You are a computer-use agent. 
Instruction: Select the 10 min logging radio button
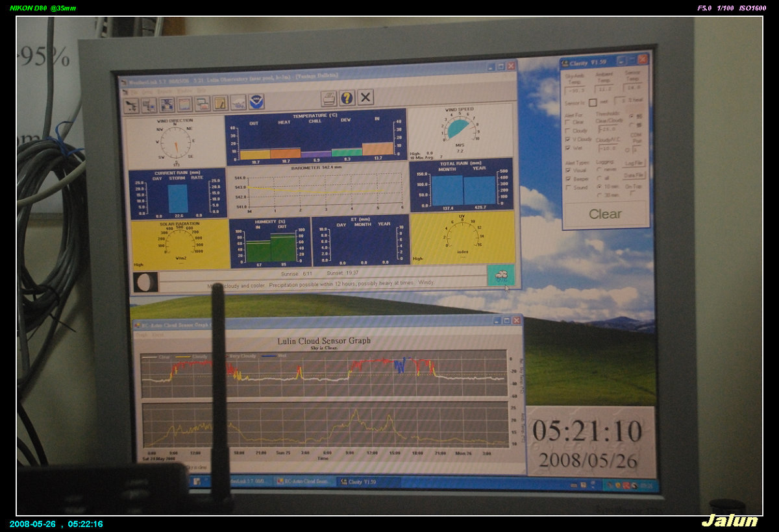(599, 187)
